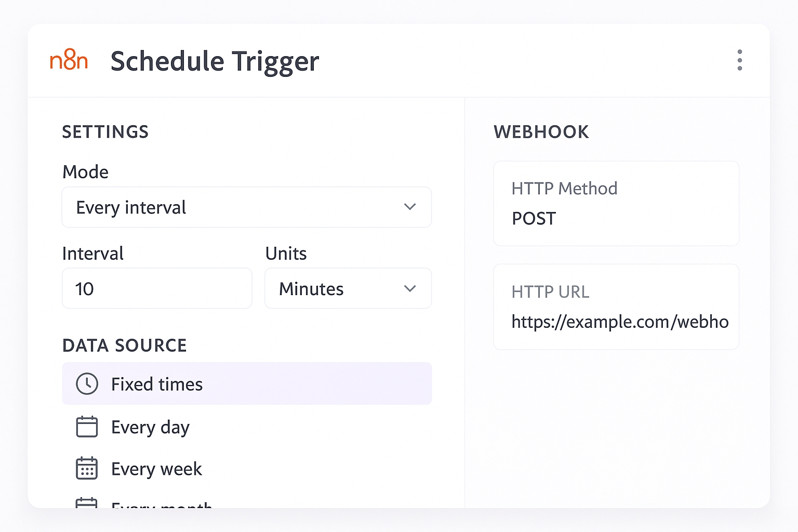This screenshot has height=532, width=798.
Task: Choose the Every week option
Action: (x=156, y=469)
